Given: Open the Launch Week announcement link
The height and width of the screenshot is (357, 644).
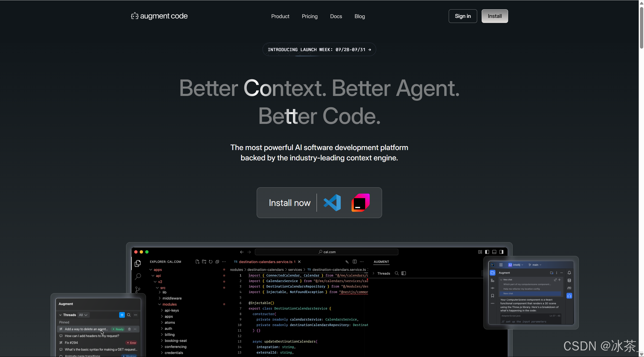Looking at the screenshot, I should [319, 50].
